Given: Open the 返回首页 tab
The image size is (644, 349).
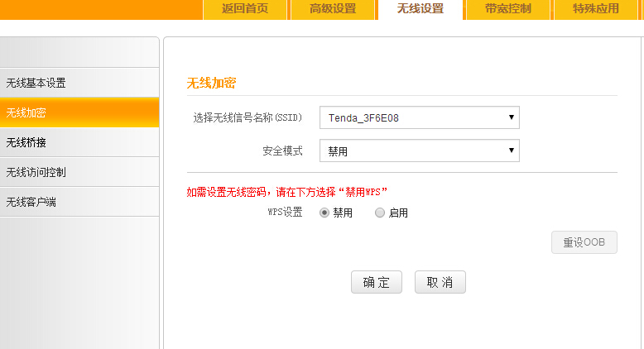Looking at the screenshot, I should [x=245, y=9].
